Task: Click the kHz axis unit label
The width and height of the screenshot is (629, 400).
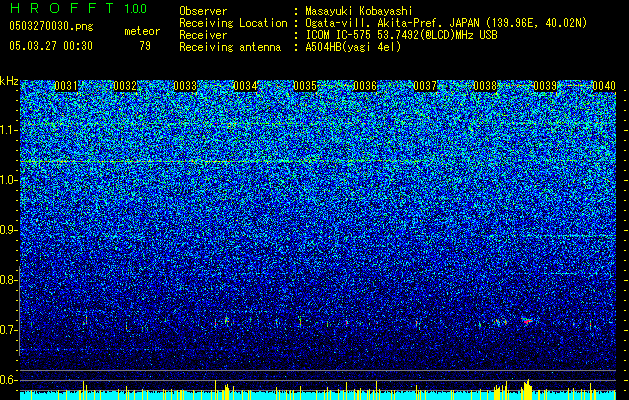Action: (9, 81)
